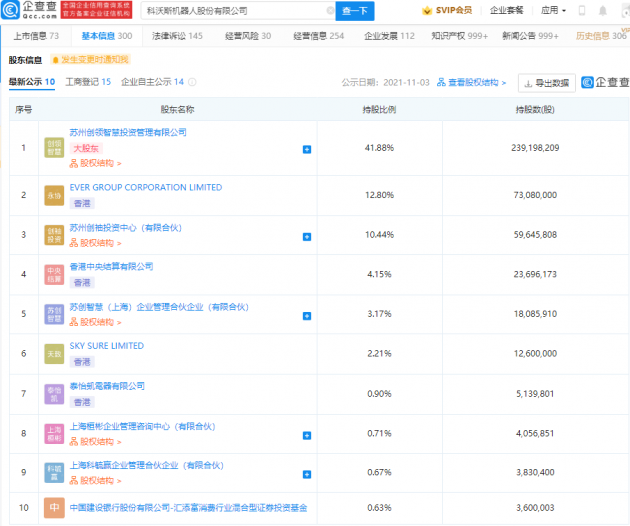Screen dimensions: 630x526
Task: Click the 苏创智慧 shareholder logo icon
Action: pyautogui.click(x=54, y=314)
